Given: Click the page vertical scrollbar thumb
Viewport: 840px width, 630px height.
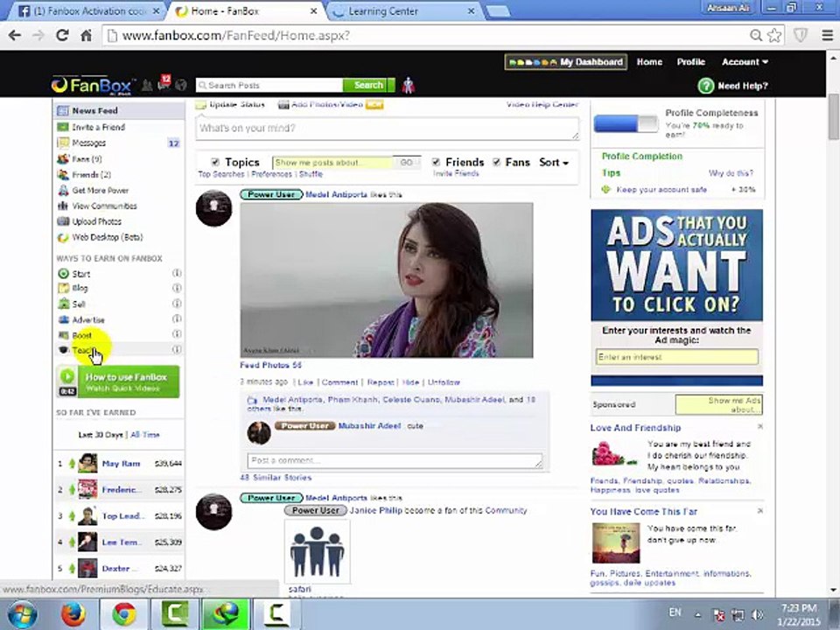Looking at the screenshot, I should click(834, 116).
